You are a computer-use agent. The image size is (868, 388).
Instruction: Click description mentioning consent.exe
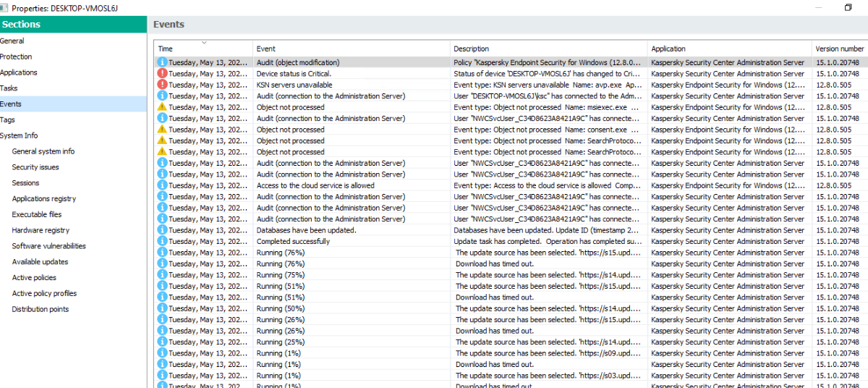pos(548,130)
